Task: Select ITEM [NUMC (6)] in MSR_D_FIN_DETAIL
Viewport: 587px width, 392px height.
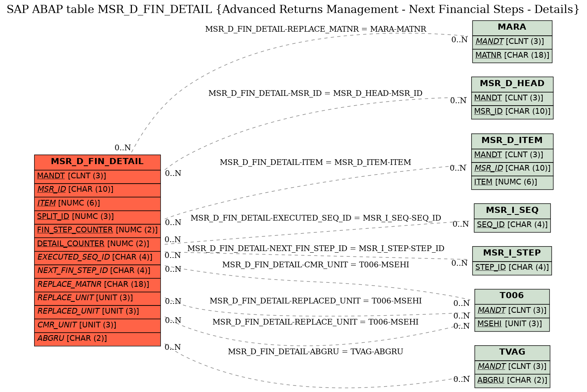Action: click(x=97, y=204)
